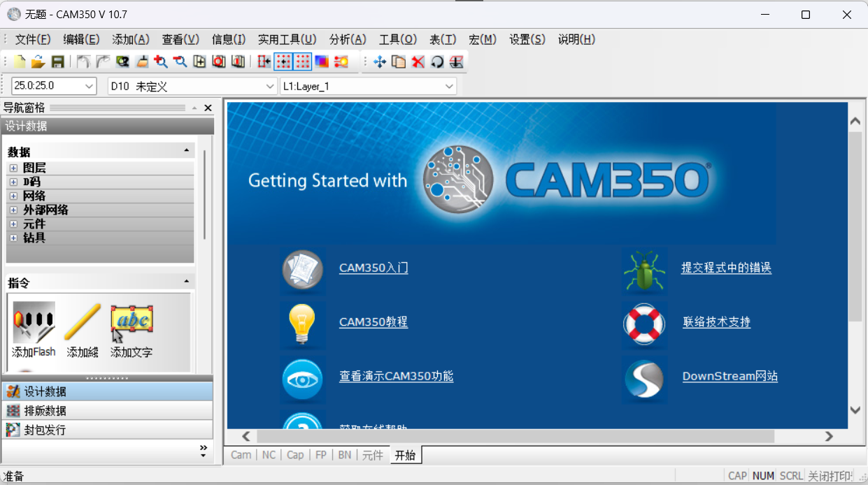Collapse the 指令 section header arrow
868x485 pixels.
click(187, 282)
